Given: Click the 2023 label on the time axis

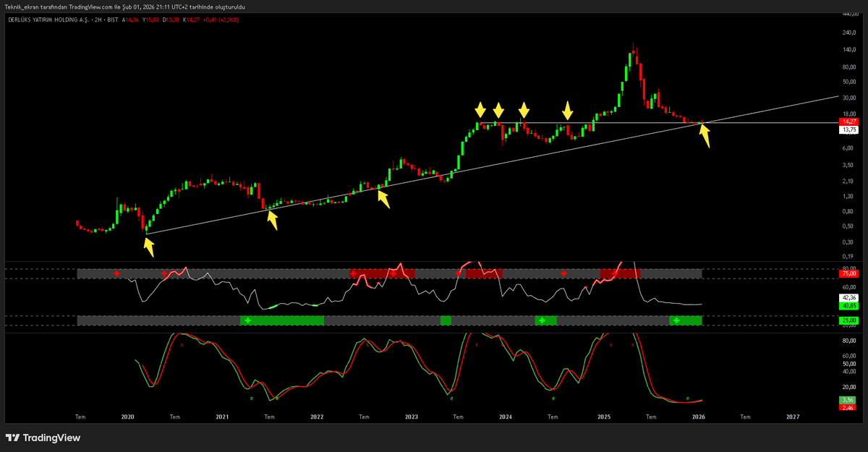Looking at the screenshot, I should (411, 417).
